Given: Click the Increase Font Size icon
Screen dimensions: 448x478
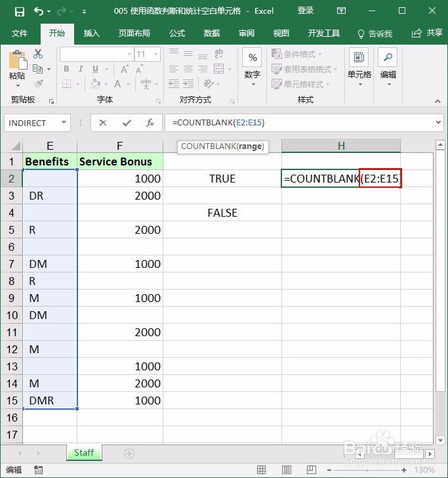Looking at the screenshot, I should point(125,69).
